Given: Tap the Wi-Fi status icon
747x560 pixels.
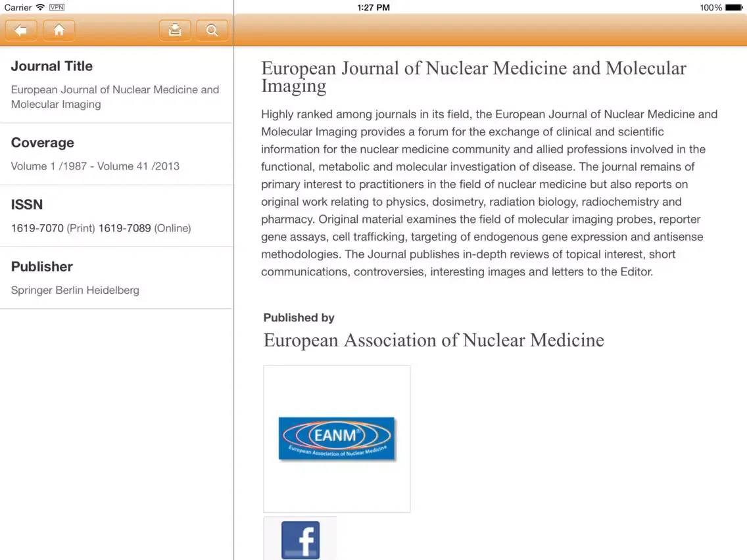Looking at the screenshot, I should pyautogui.click(x=41, y=7).
